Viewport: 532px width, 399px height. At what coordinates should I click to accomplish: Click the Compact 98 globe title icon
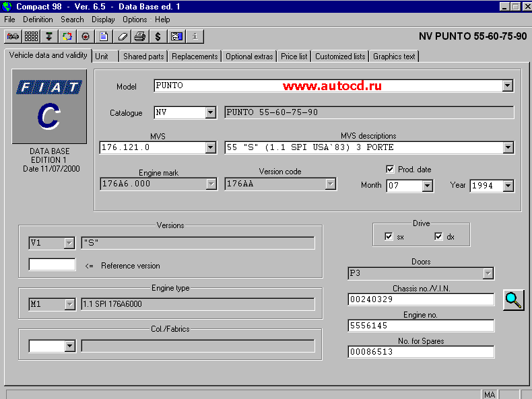pos(7,6)
